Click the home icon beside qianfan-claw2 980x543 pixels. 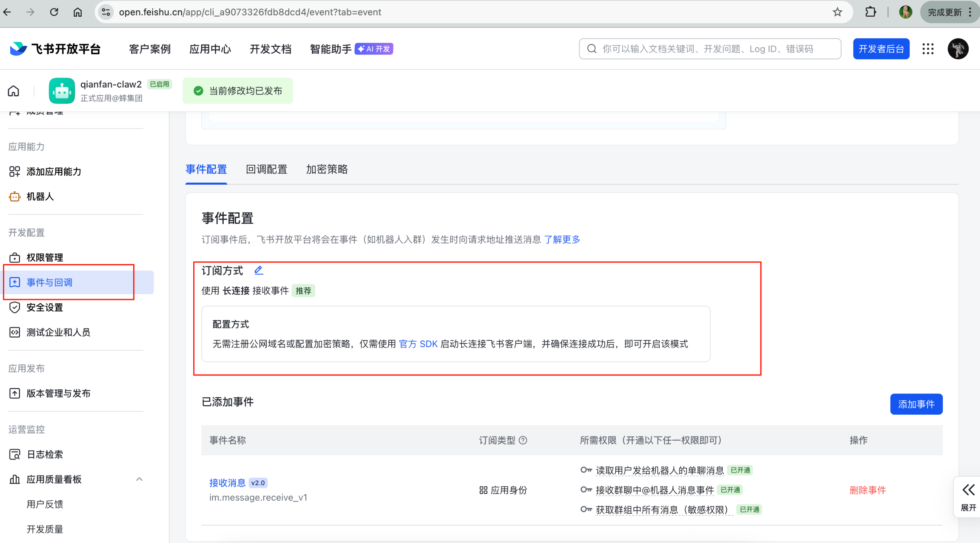[x=14, y=91]
